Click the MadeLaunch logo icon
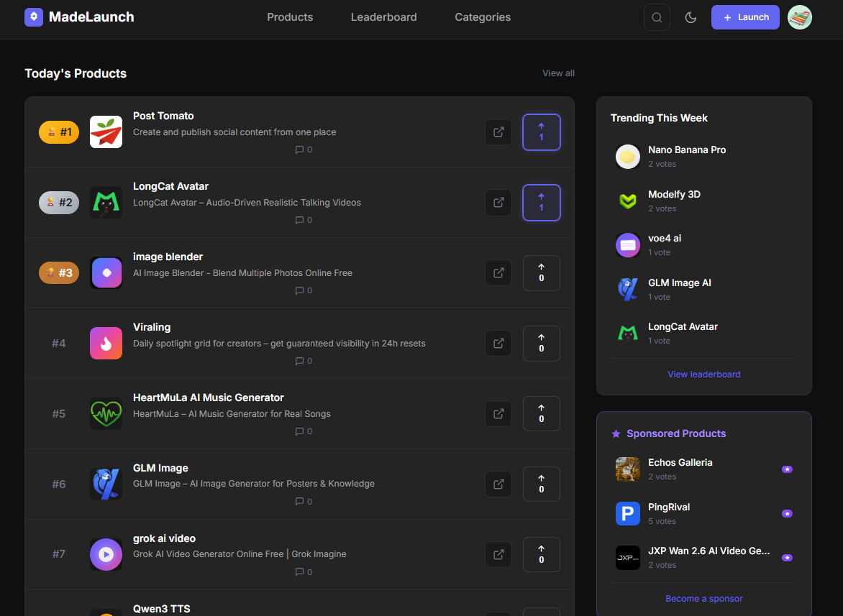The height and width of the screenshot is (616, 843). click(x=34, y=17)
